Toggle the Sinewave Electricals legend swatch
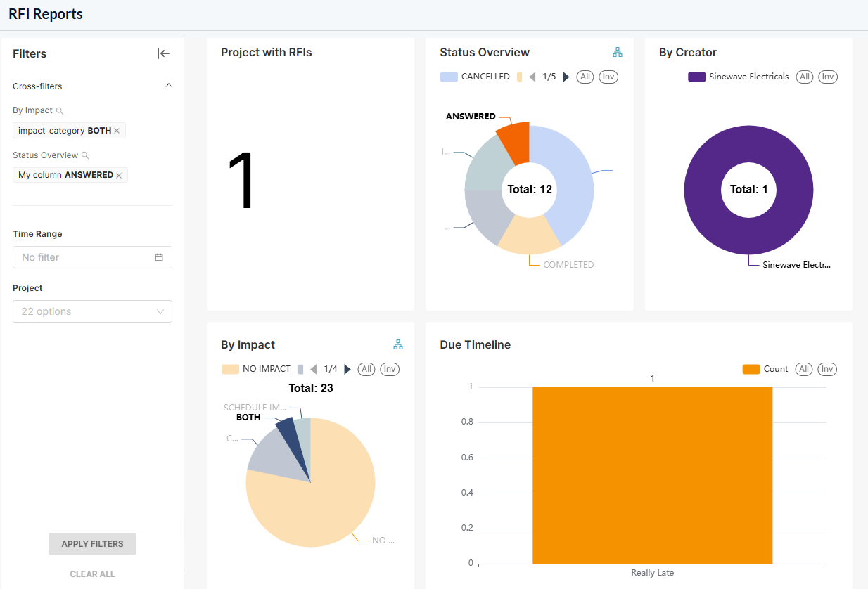 click(x=696, y=77)
